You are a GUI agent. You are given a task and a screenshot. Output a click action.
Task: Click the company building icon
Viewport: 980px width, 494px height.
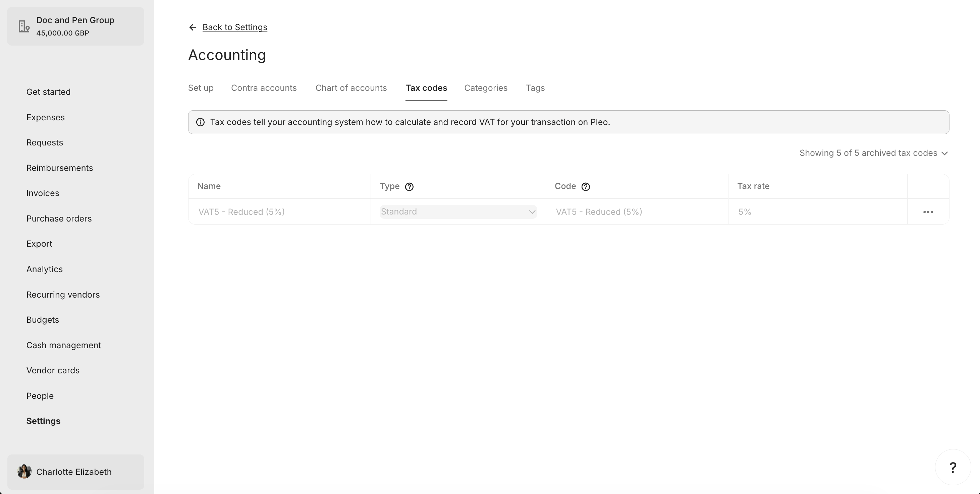click(24, 26)
